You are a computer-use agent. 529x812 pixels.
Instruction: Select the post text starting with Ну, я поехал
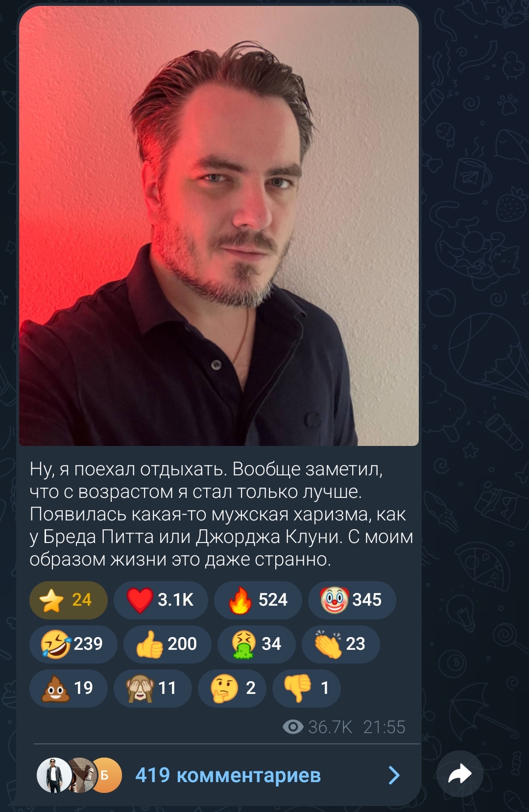221,514
